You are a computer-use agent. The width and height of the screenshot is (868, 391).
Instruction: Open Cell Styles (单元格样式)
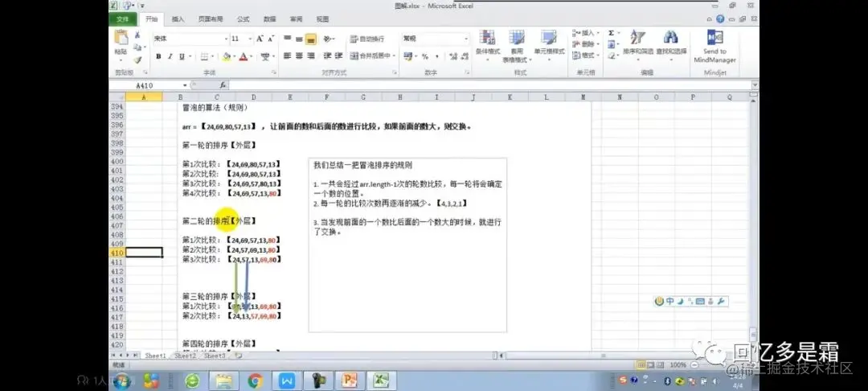(x=549, y=45)
